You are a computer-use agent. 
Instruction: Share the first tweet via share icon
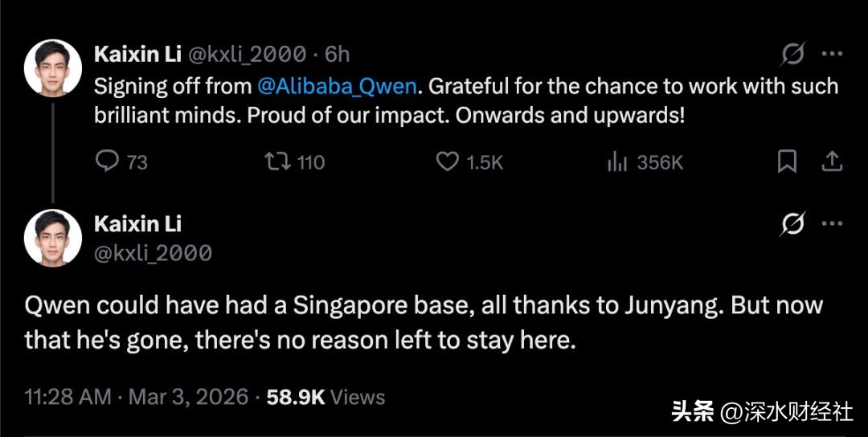833,161
